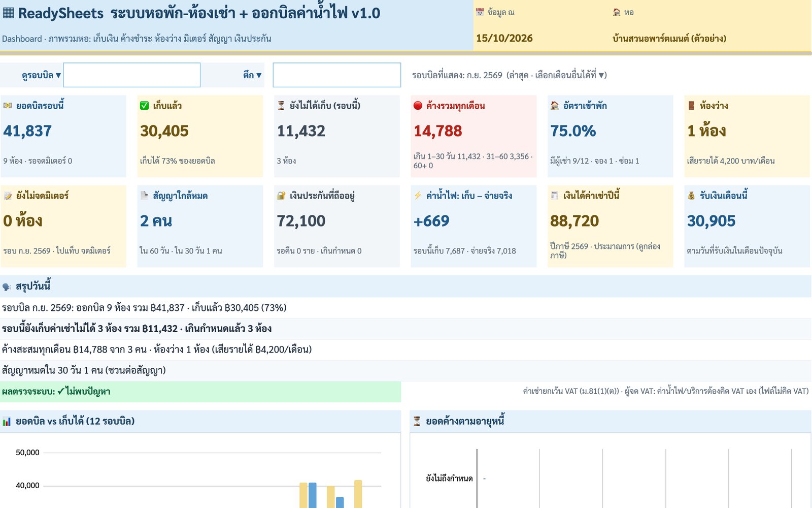This screenshot has width=812, height=508.
Task: Click the เก็บแล้ว value 30,405
Action: [x=164, y=131]
